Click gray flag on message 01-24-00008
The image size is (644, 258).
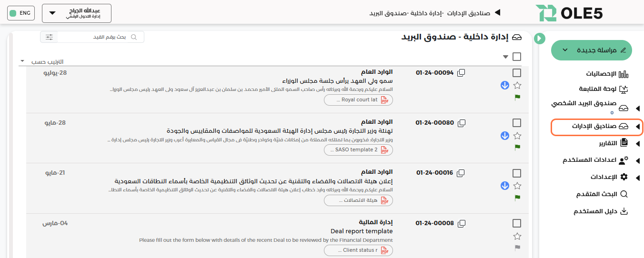[517, 248]
